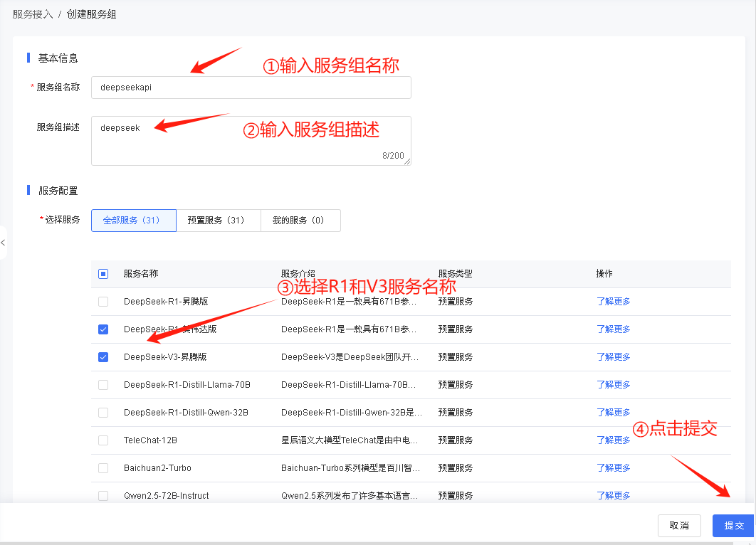
Task: Select the DeepSeek-R1-Distill-Llama-70B service name
Action: (187, 385)
